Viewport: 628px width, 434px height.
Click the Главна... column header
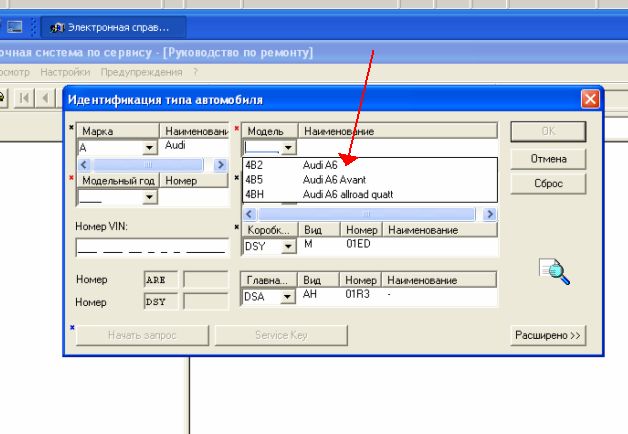point(269,280)
